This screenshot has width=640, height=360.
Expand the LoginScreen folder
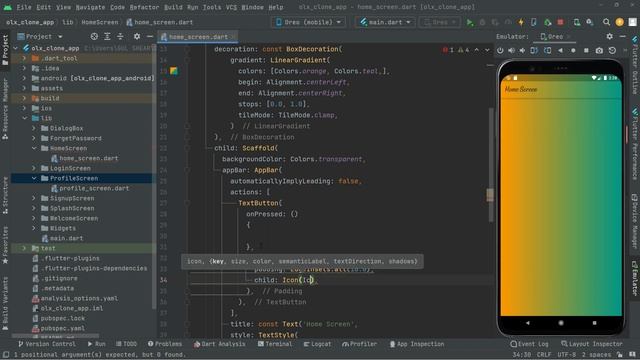tap(34, 168)
